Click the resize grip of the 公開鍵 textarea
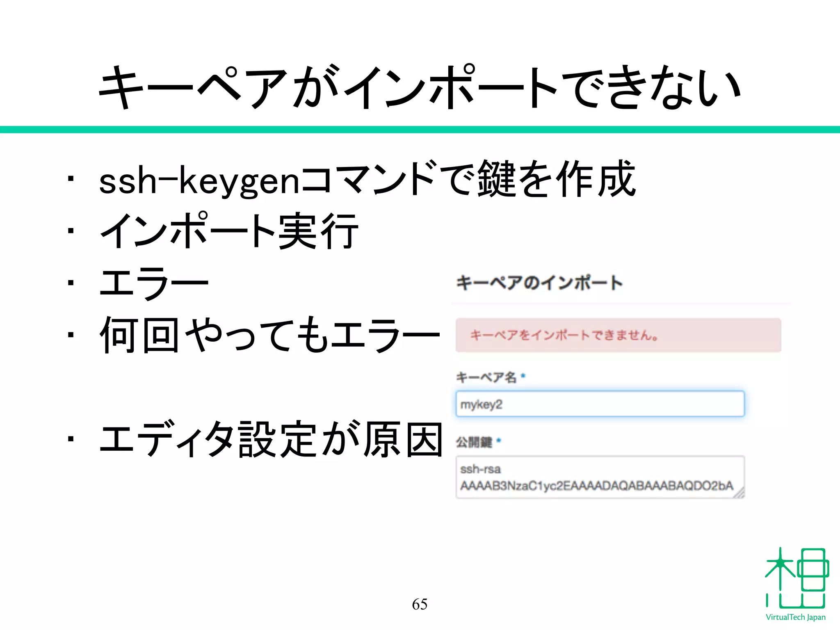 click(739, 493)
